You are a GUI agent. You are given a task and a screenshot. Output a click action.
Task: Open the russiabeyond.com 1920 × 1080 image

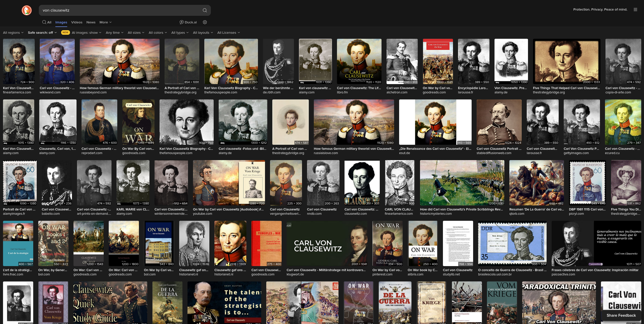click(120, 61)
